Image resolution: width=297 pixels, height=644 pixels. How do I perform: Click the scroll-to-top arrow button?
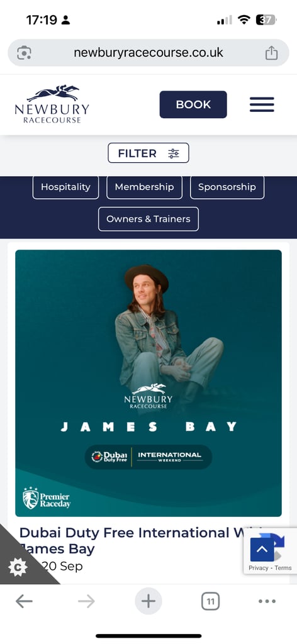coord(262,550)
